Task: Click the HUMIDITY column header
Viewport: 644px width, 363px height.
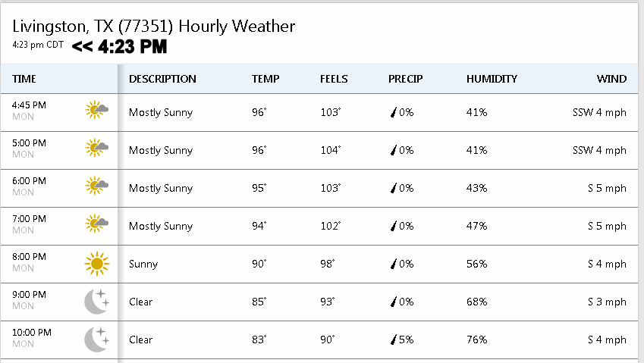Action: [x=492, y=79]
